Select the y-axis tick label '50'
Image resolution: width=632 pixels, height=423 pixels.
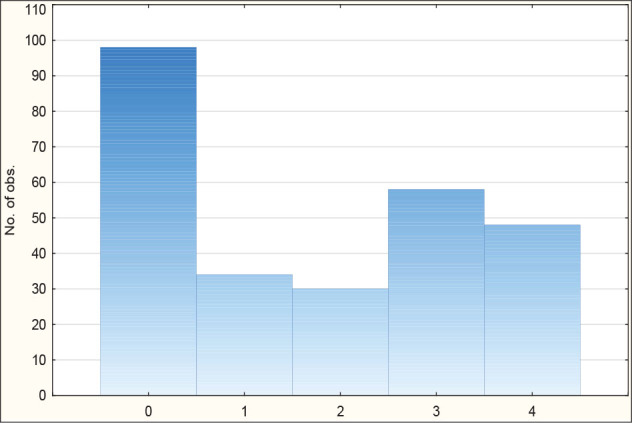pyautogui.click(x=39, y=218)
